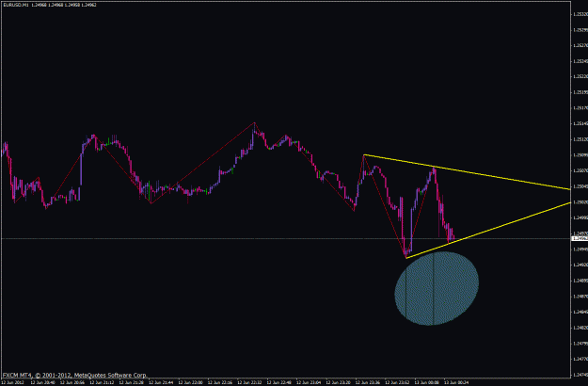Click the 12 Jun 20:40 time label
588x386 pixels.
pyautogui.click(x=42, y=382)
